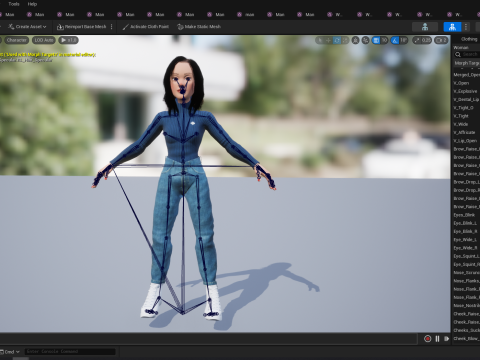The image size is (480, 360).
Task: Toggle rotation snapping angle icon
Action: click(x=395, y=40)
